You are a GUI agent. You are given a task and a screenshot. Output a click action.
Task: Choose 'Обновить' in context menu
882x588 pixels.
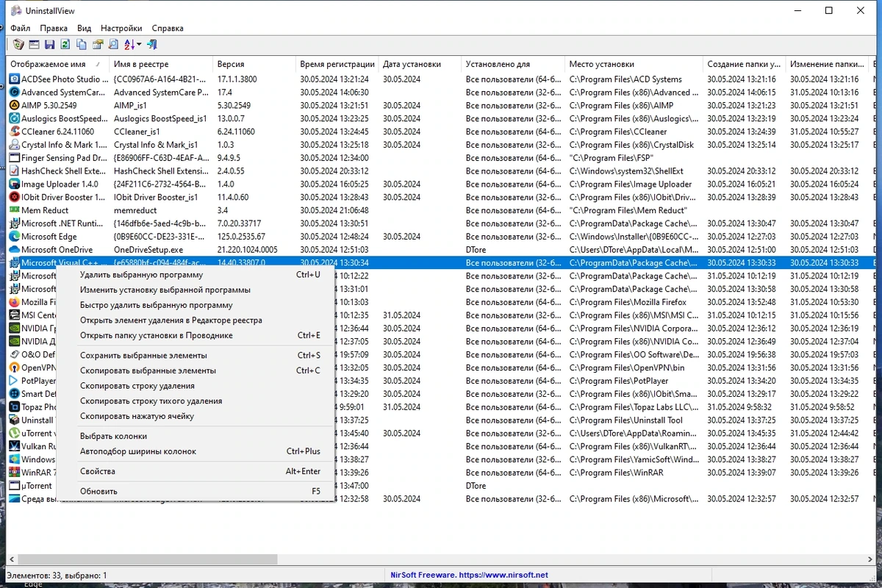tap(196, 491)
